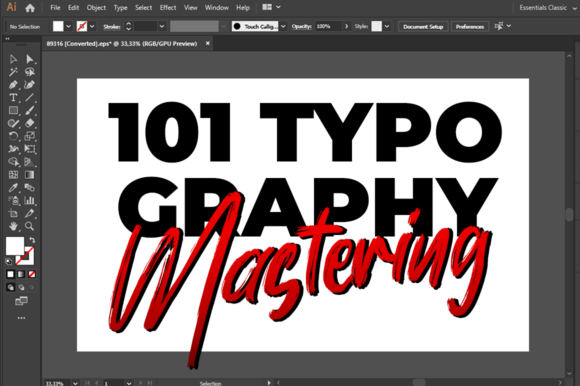
Task: Open stroke color dropdown arrow
Action: pos(92,26)
